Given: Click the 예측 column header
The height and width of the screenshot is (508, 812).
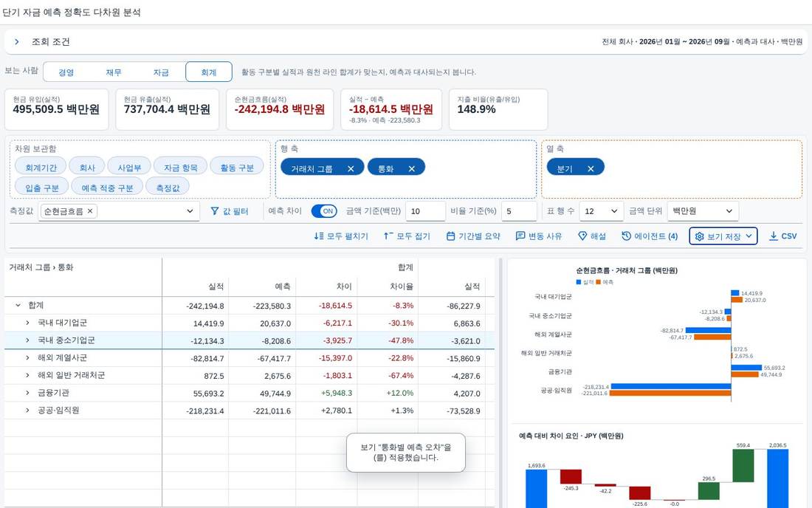Looking at the screenshot, I should pos(262,286).
